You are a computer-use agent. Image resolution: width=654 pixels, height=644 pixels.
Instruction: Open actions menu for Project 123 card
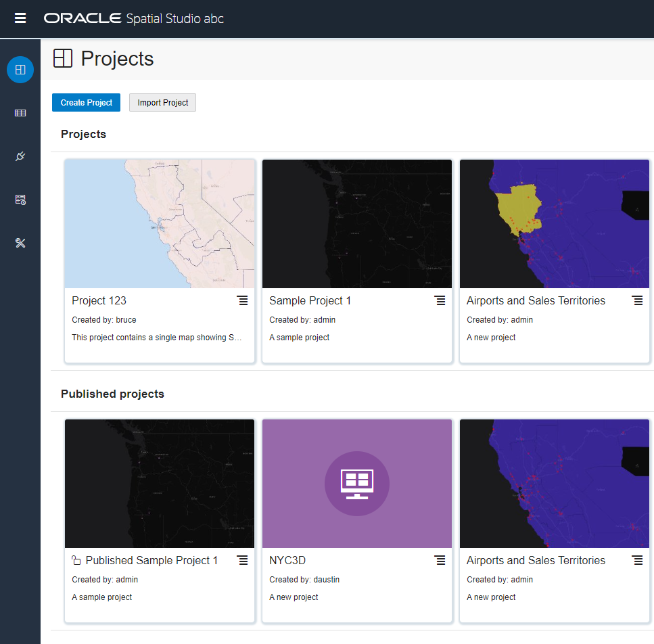click(x=242, y=300)
